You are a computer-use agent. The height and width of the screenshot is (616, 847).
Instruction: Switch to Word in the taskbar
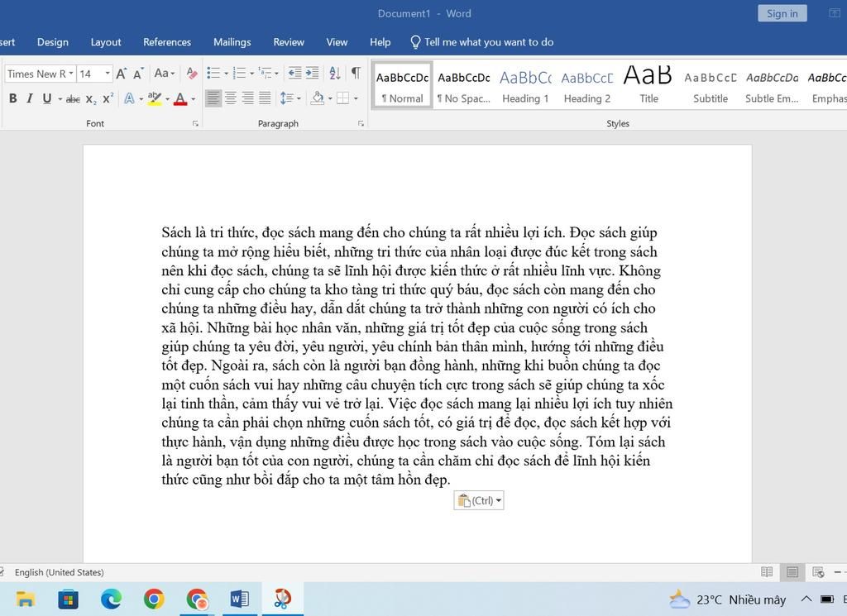[239, 599]
